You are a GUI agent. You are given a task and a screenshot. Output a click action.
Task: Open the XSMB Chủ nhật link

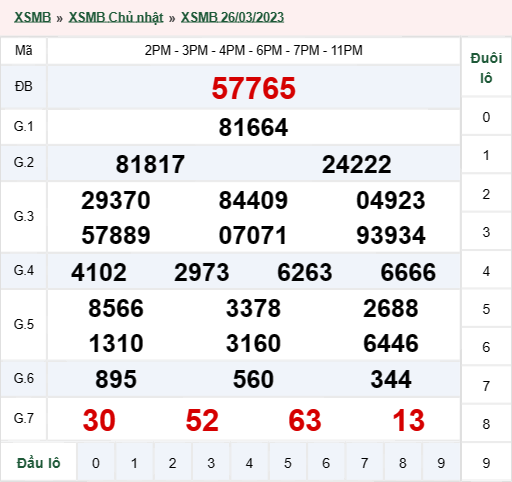116,17
